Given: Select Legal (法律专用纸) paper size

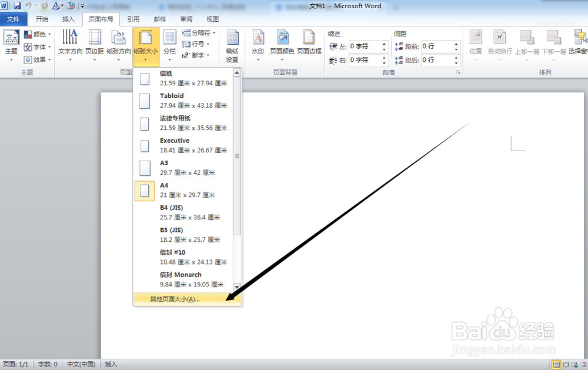Looking at the screenshot, I should click(183, 123).
